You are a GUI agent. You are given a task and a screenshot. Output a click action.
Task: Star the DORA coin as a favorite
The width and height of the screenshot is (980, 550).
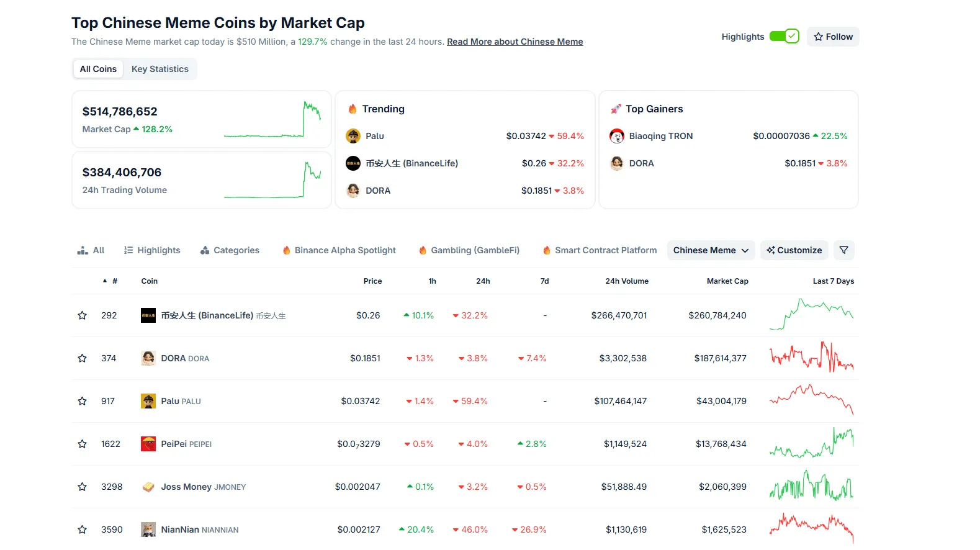pos(82,358)
